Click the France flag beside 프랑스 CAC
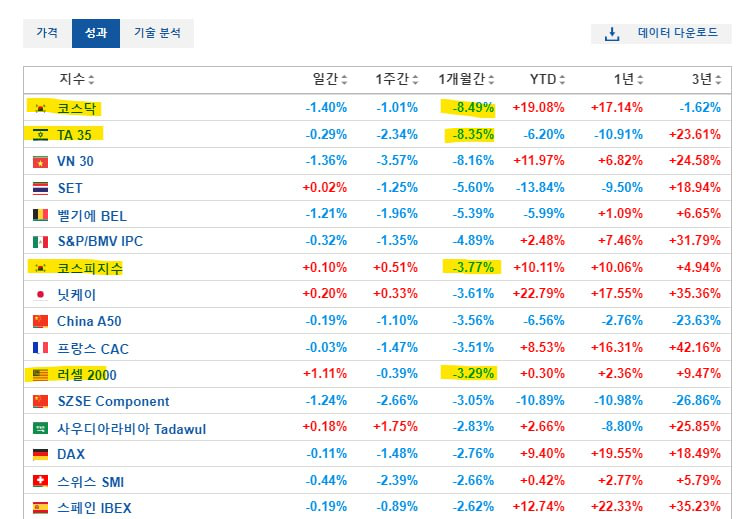736x519 pixels. [x=40, y=349]
